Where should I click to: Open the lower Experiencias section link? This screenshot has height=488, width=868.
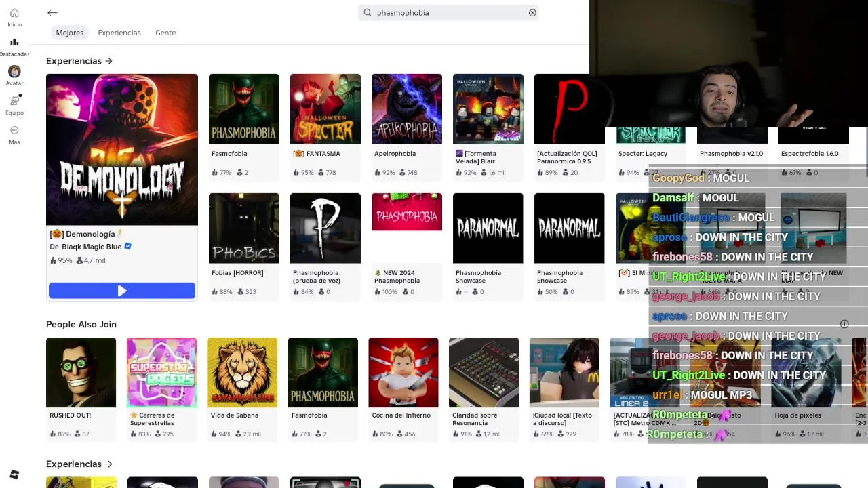click(x=79, y=464)
